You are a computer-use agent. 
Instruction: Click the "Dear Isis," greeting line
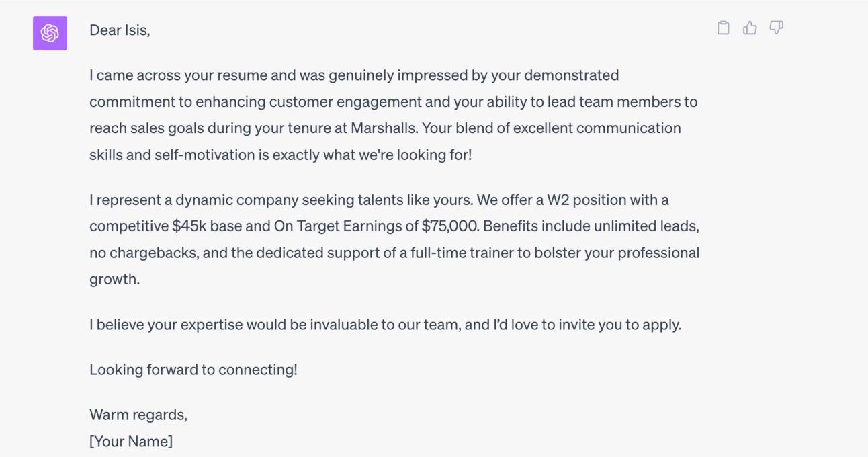120,30
